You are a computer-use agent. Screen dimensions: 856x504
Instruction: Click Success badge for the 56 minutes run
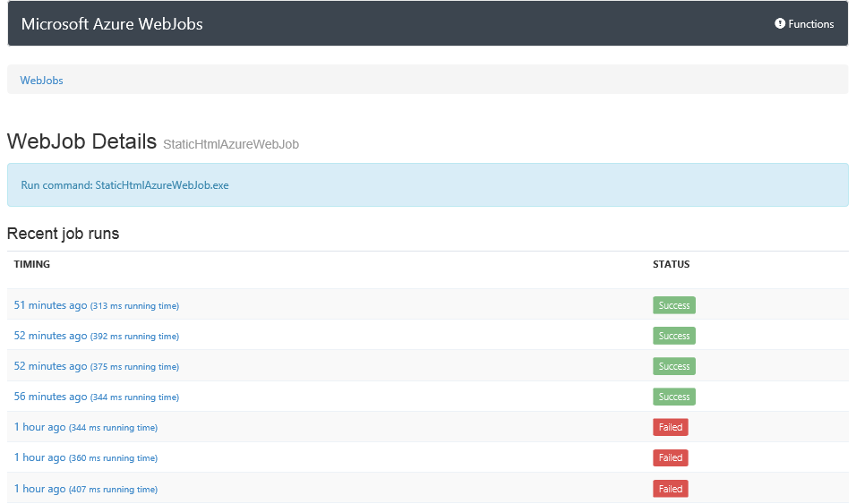coord(673,397)
